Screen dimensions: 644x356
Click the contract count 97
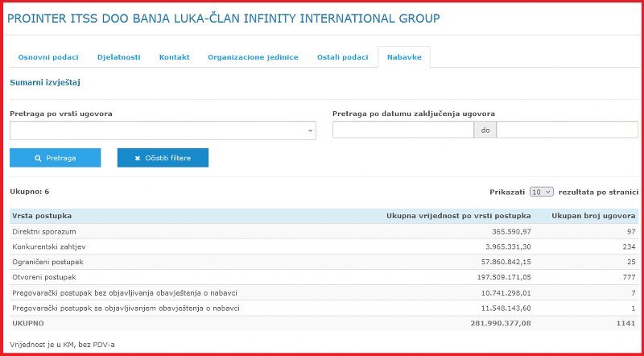[631, 231]
